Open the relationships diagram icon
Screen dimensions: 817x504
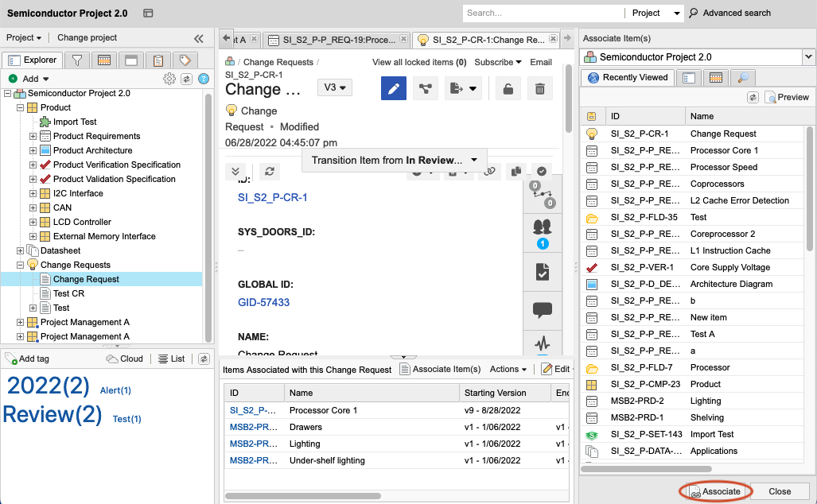426,88
